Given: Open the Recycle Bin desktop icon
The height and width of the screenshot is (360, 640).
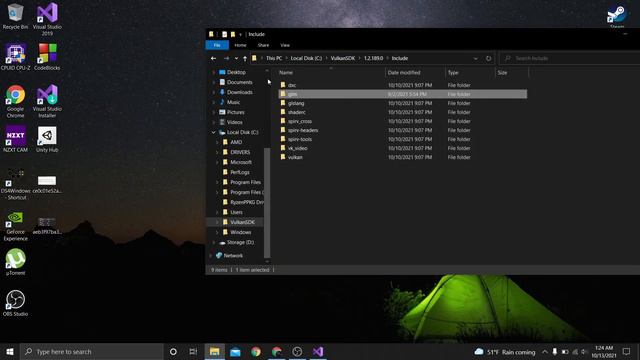Looking at the screenshot, I should click(x=16, y=16).
